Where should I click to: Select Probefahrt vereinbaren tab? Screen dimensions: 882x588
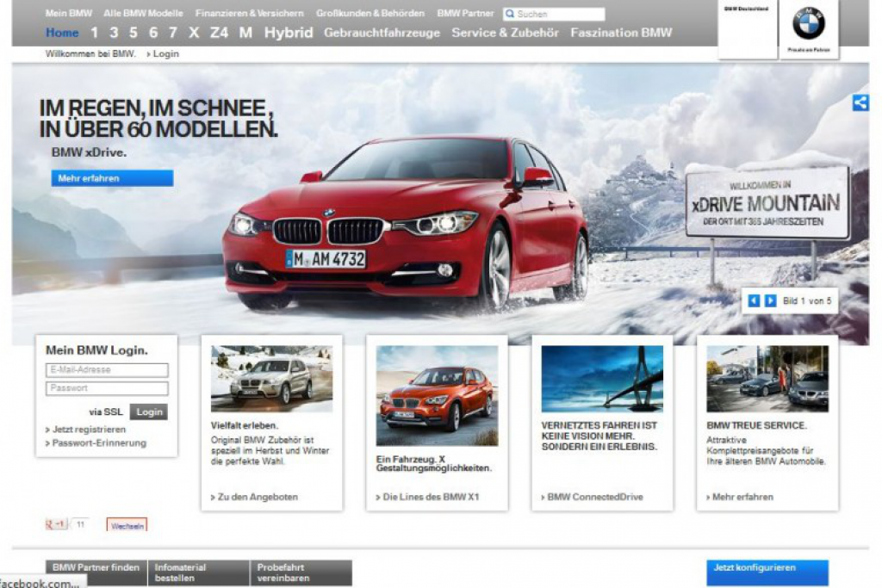click(x=301, y=573)
